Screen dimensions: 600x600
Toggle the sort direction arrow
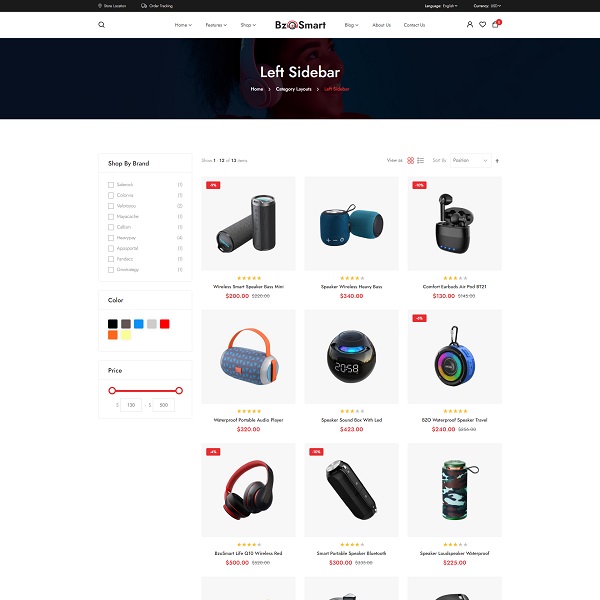pyautogui.click(x=497, y=161)
